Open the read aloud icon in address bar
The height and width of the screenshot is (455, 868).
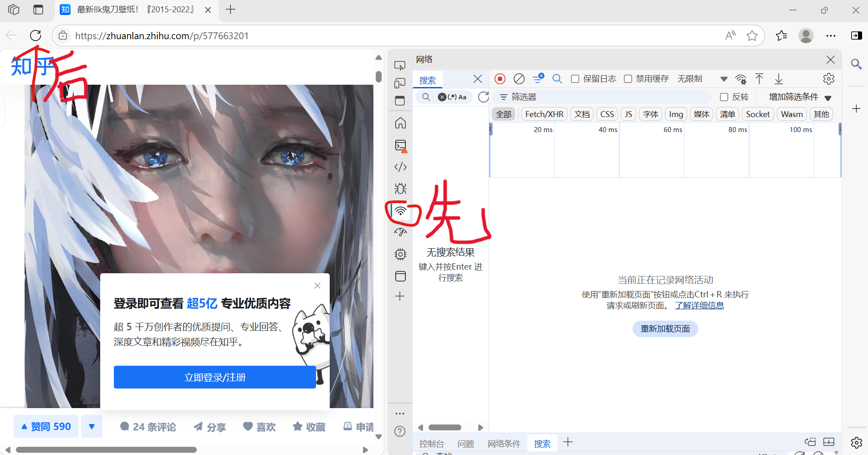click(x=730, y=36)
